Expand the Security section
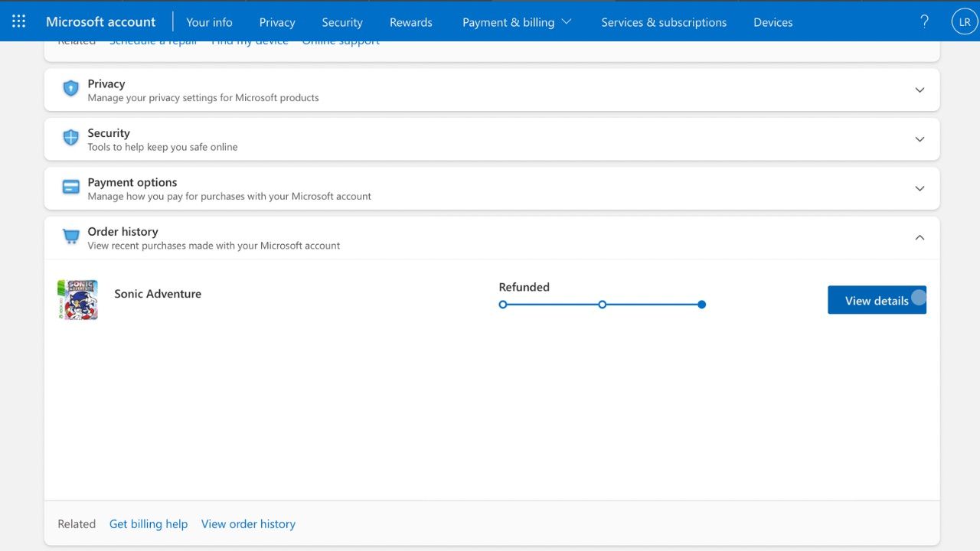980x551 pixels. pyautogui.click(x=920, y=139)
